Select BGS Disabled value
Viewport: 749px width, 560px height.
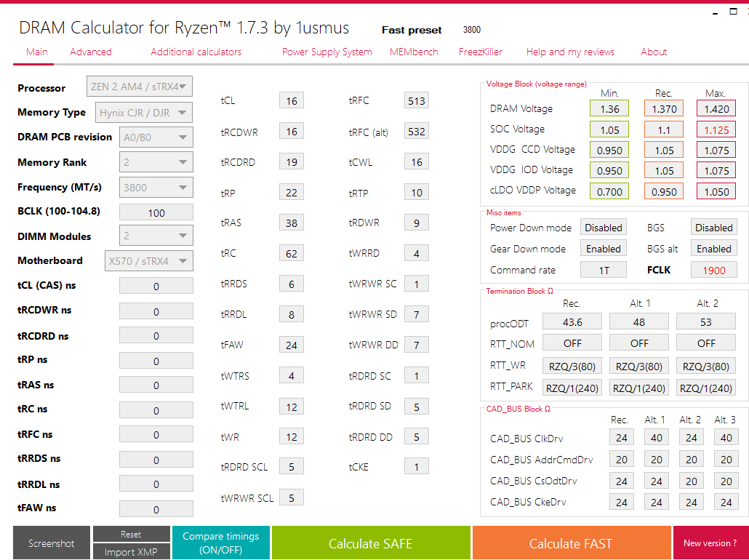click(x=714, y=228)
